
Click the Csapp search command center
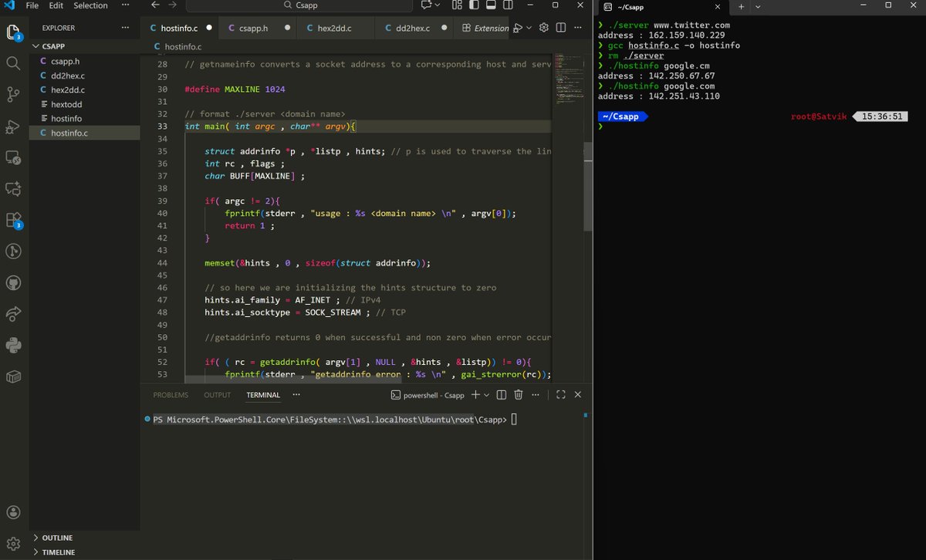click(299, 5)
